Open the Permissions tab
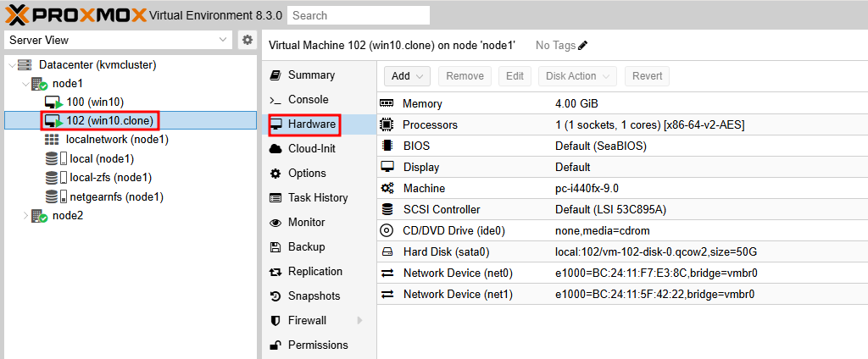The image size is (868, 359). (x=319, y=345)
